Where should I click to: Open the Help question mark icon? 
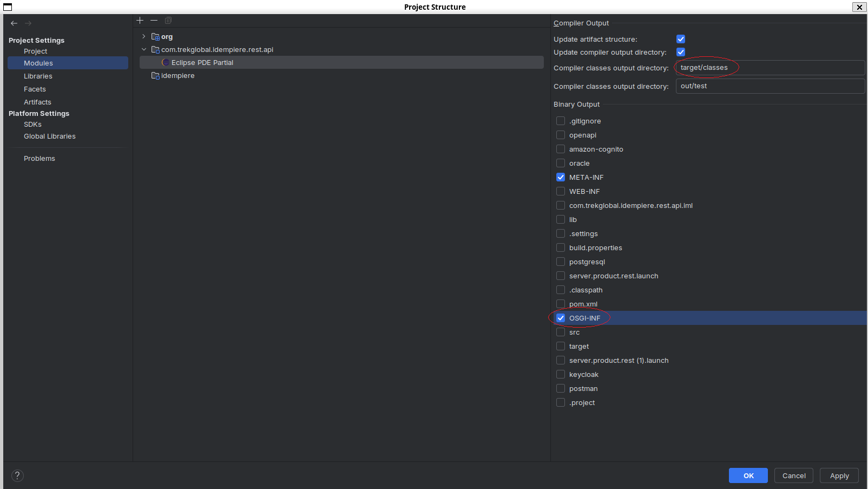[x=17, y=475]
